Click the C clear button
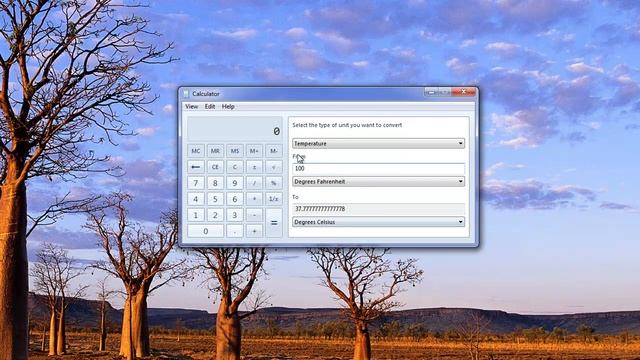This screenshot has width=640, height=360. (x=235, y=167)
